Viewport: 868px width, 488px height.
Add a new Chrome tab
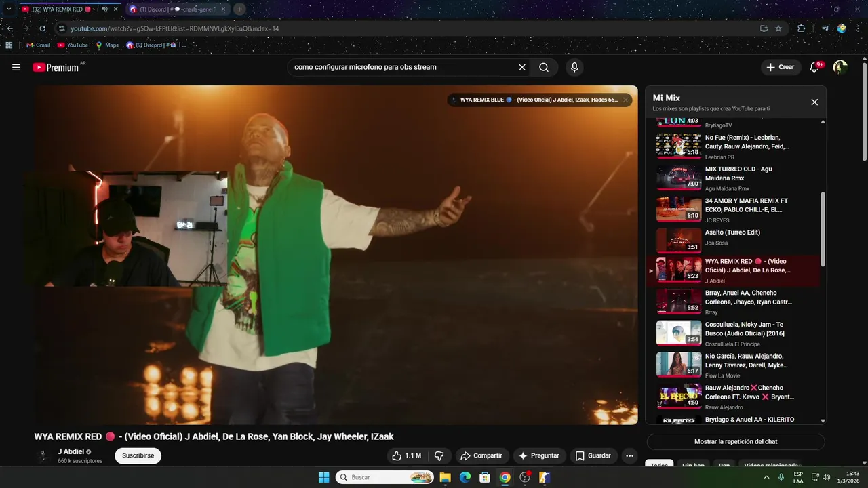point(239,9)
